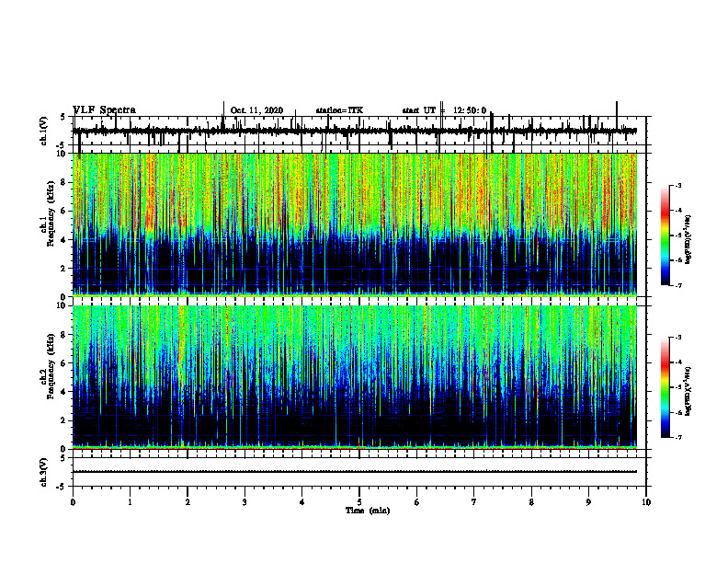The image size is (728, 563).
Task: Click the ch.1 frequency tick "8"
Action: pos(64,182)
